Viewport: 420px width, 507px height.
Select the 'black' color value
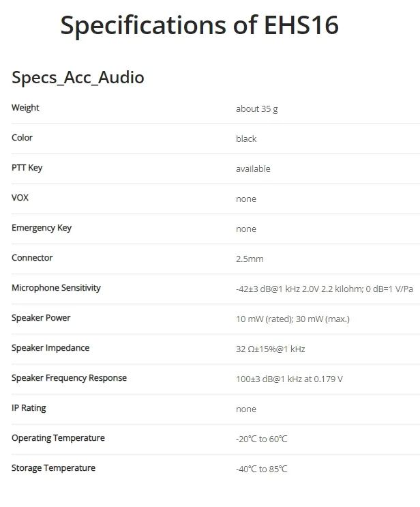pyautogui.click(x=246, y=139)
